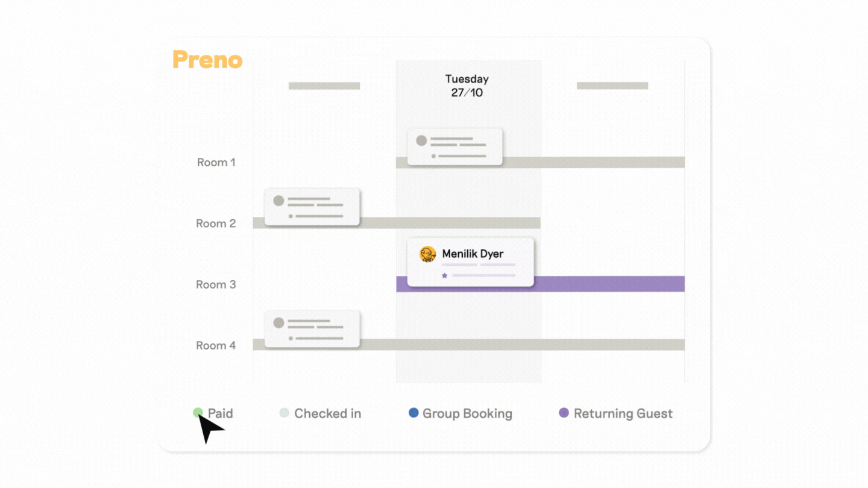The image size is (868, 488).
Task: Click the Room 2 booking card avatar
Action: point(278,201)
